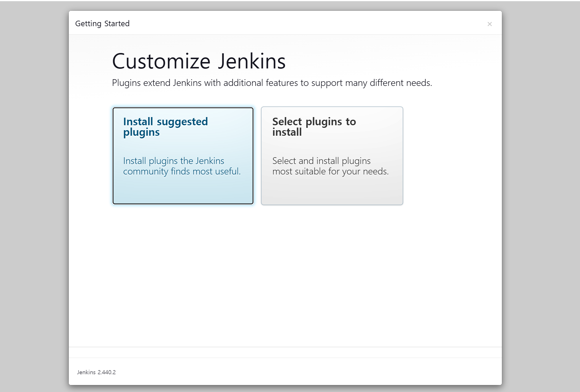Click 'Install plugins the Jenkins community' description
Image resolution: width=580 pixels, height=392 pixels.
point(182,166)
